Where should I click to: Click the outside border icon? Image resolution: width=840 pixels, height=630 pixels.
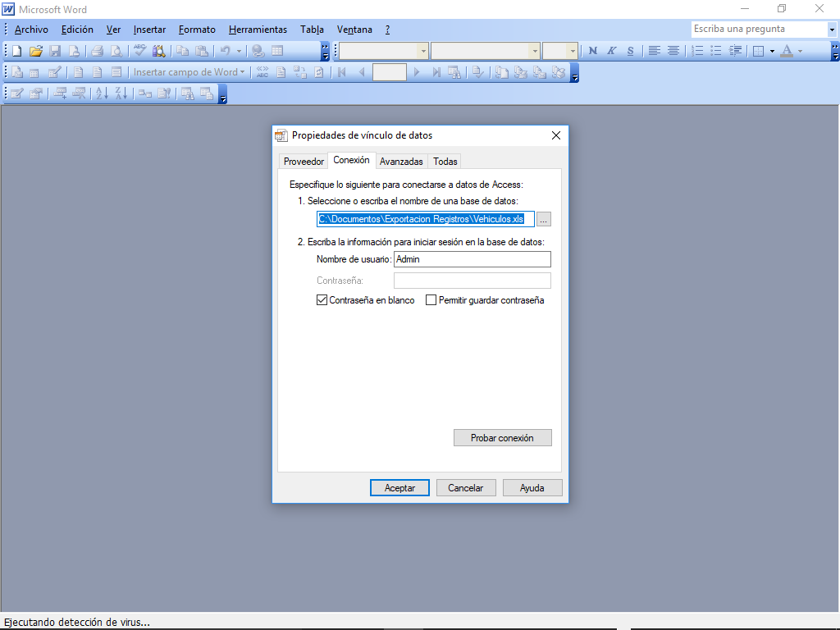[x=759, y=51]
